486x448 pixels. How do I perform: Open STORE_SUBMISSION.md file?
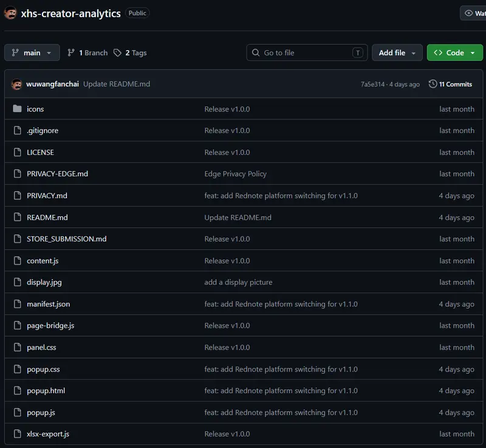click(x=67, y=239)
